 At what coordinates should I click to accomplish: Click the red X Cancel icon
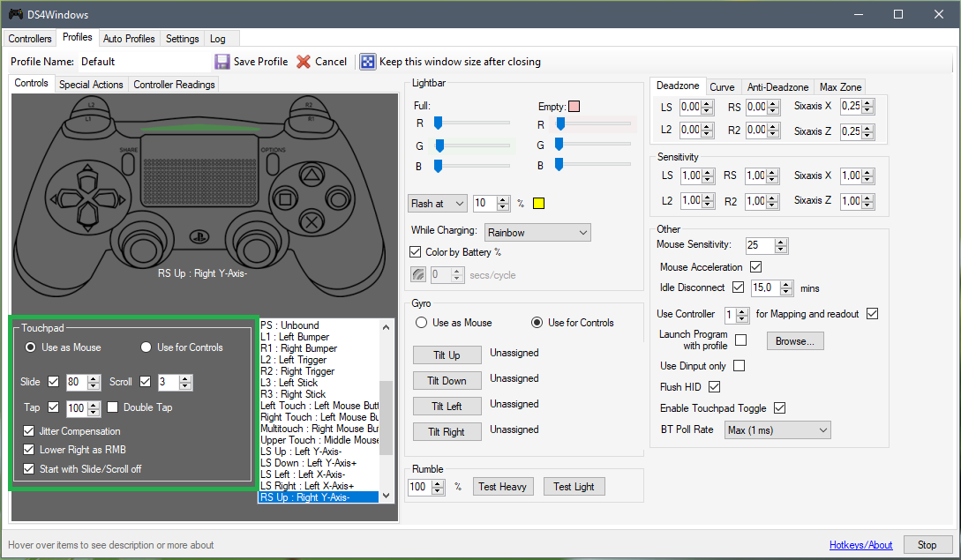click(304, 62)
